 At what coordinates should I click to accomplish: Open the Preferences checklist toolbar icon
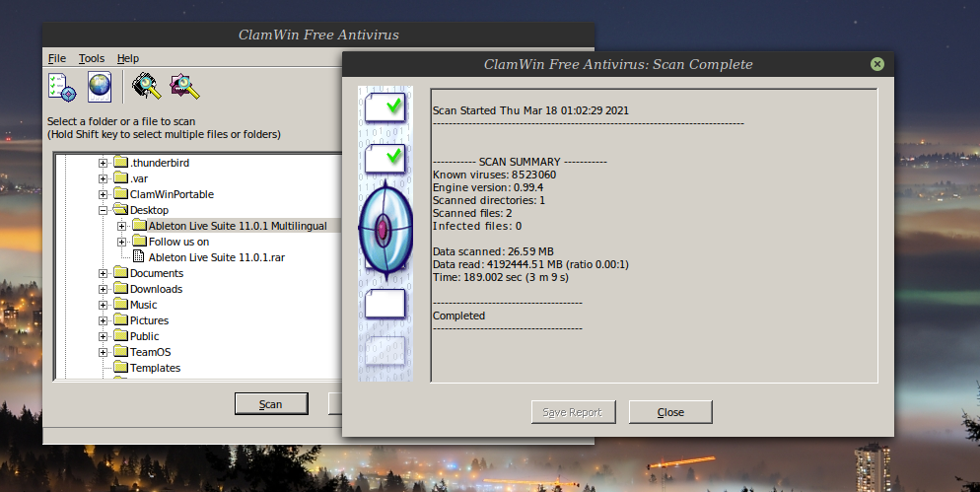click(x=62, y=86)
